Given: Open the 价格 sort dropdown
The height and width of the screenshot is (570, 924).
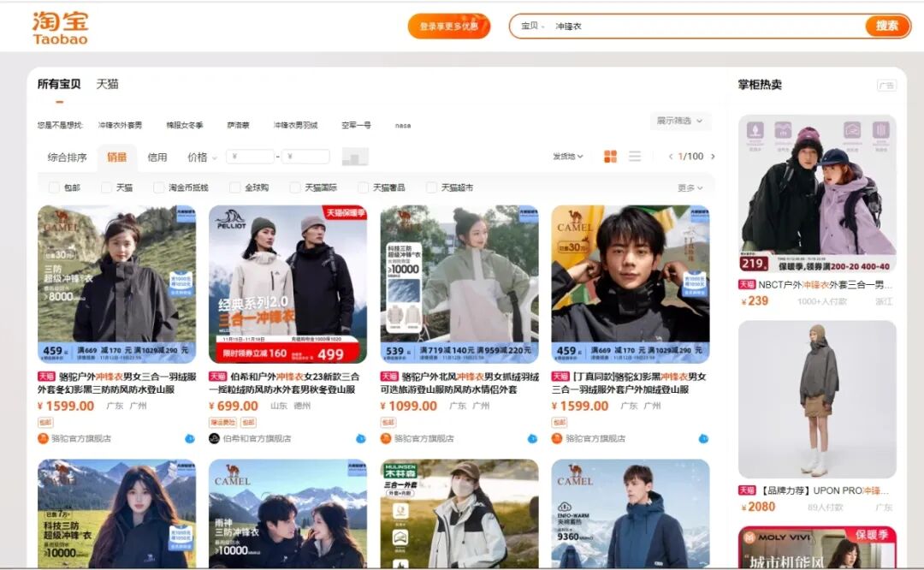Looking at the screenshot, I should coord(202,157).
